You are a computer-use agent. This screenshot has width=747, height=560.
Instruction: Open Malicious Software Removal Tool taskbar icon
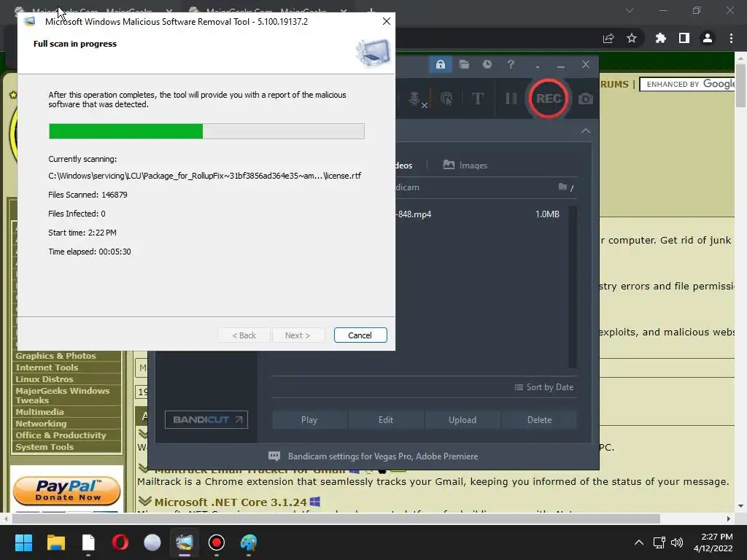click(185, 542)
